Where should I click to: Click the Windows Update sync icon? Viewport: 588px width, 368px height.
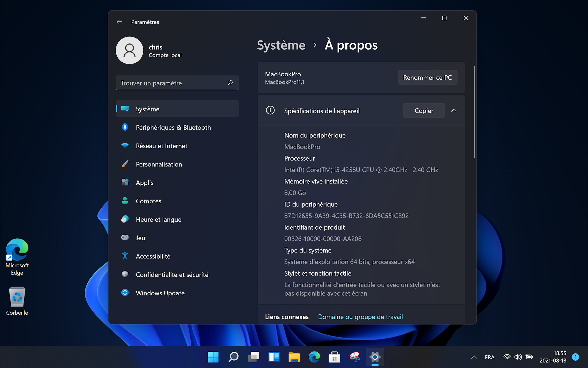(125, 293)
